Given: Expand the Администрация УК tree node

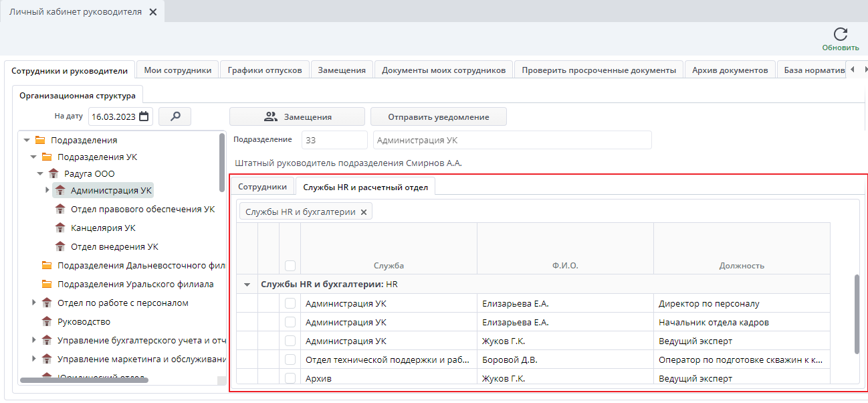Looking at the screenshot, I should (47, 190).
